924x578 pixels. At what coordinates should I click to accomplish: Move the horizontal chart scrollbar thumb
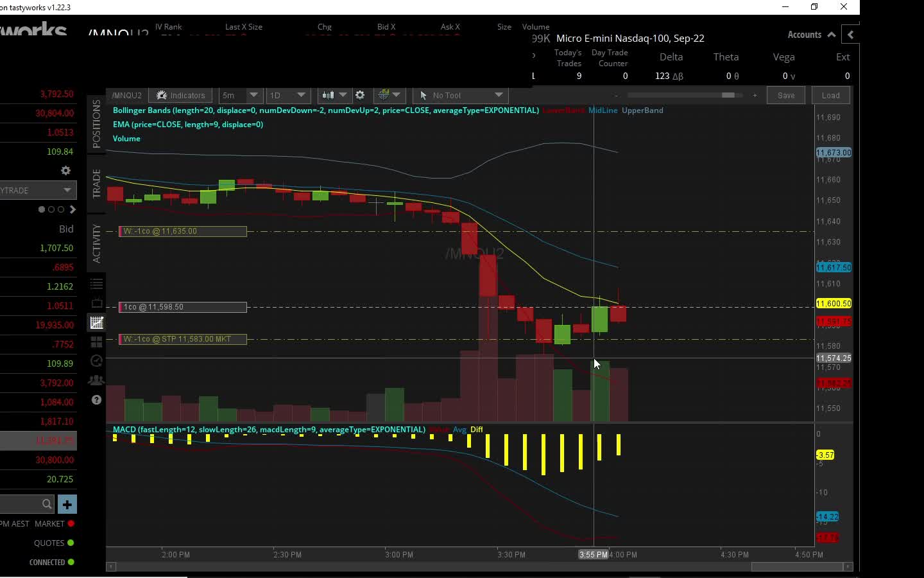796,566
